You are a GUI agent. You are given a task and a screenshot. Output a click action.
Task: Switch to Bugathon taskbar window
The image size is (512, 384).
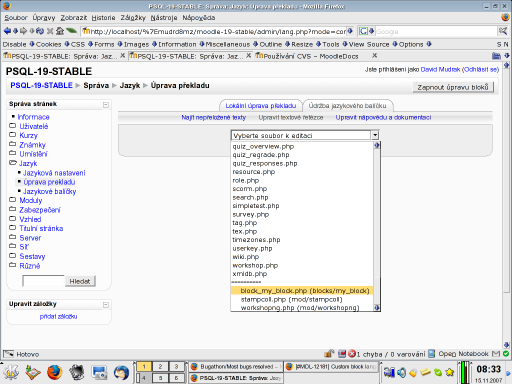[x=236, y=367]
